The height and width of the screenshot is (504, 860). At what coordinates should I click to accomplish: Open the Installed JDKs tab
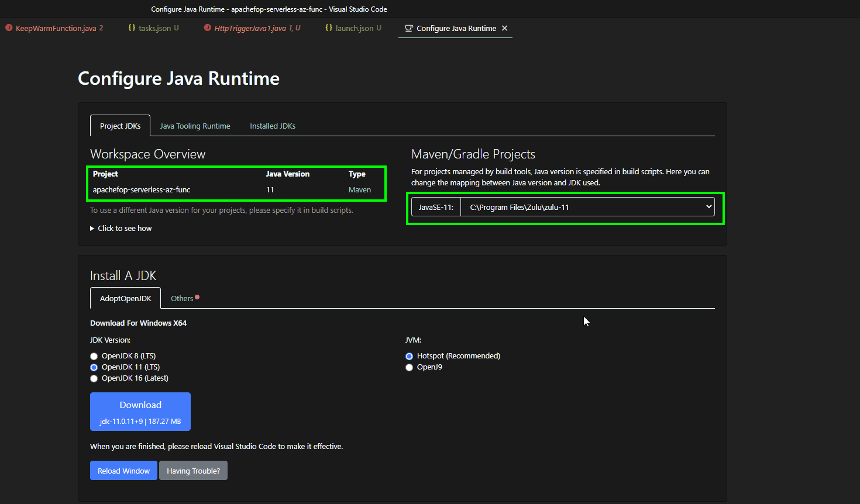pos(273,126)
